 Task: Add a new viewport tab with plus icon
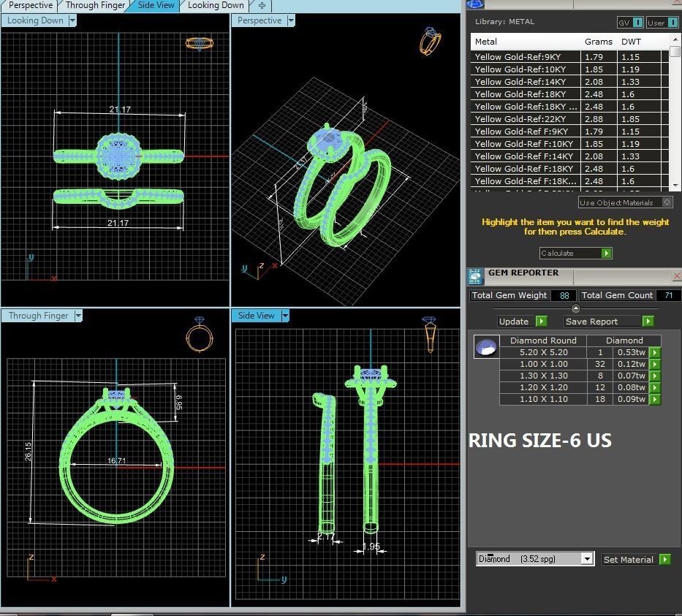tap(262, 6)
